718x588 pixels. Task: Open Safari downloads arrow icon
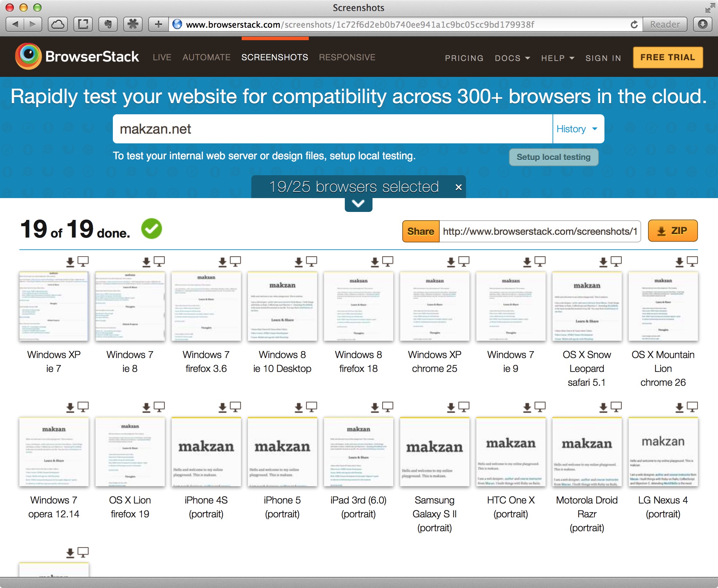[703, 24]
